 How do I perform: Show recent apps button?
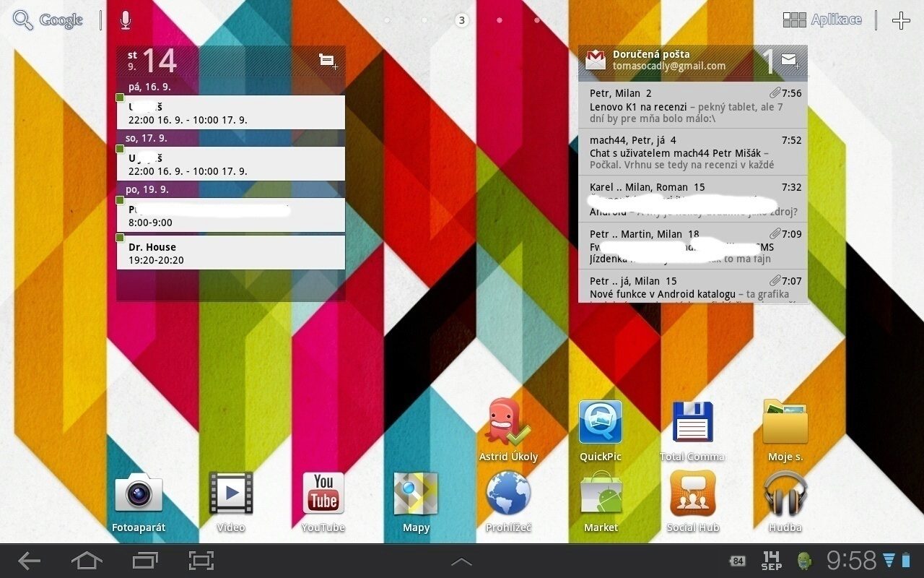pos(145,561)
